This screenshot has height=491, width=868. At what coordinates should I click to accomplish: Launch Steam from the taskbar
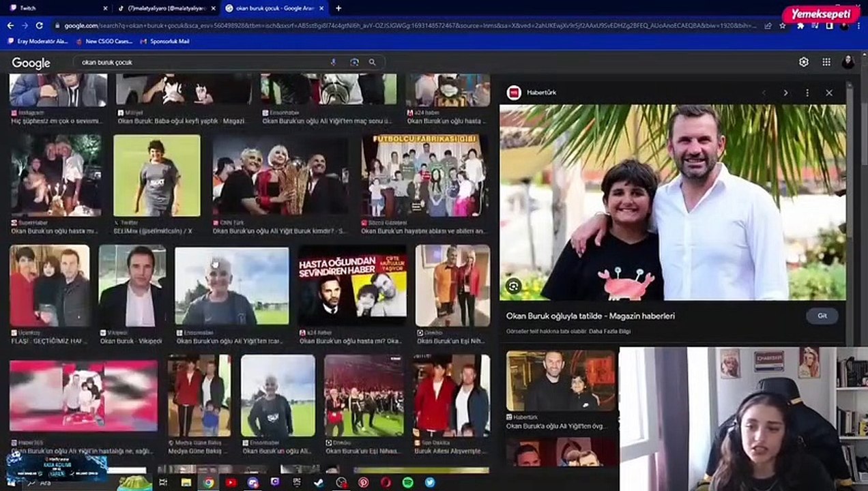tap(319, 482)
